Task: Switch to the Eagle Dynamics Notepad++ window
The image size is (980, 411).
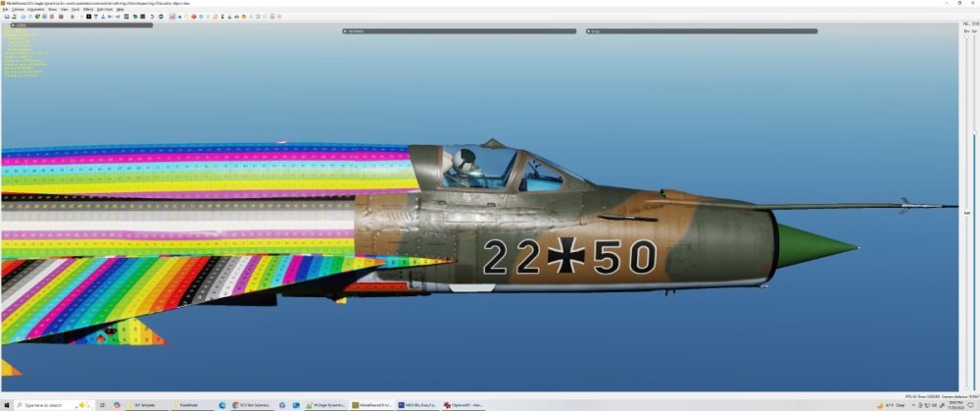Action: pyautogui.click(x=327, y=405)
